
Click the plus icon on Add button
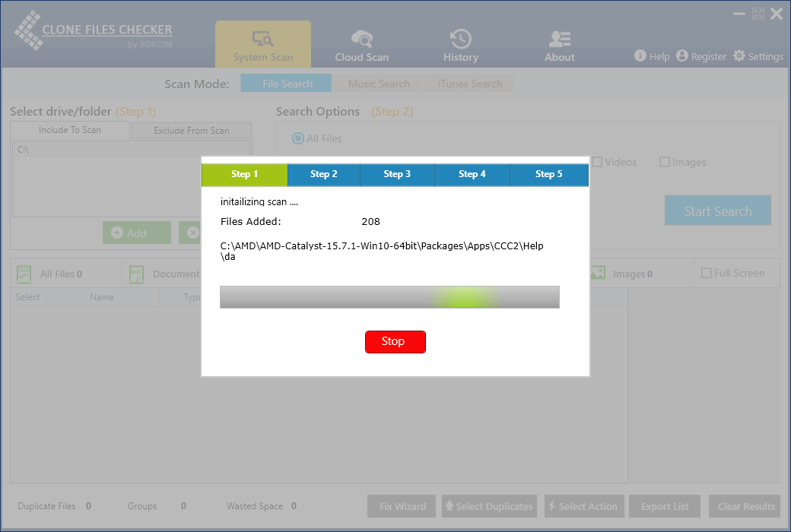pos(117,233)
